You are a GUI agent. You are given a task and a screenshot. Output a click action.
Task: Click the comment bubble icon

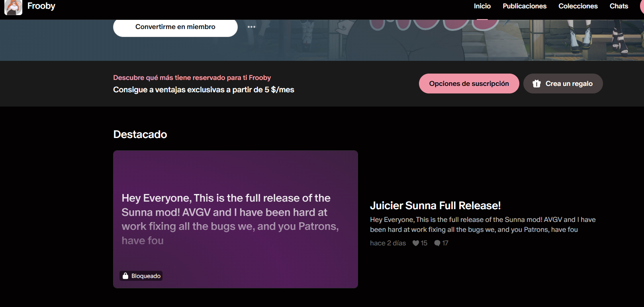point(437,243)
